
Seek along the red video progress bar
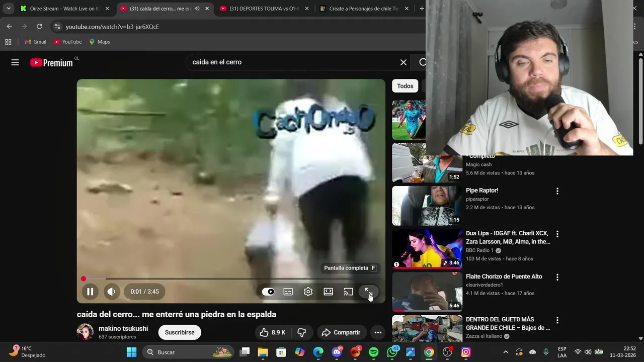(231, 279)
